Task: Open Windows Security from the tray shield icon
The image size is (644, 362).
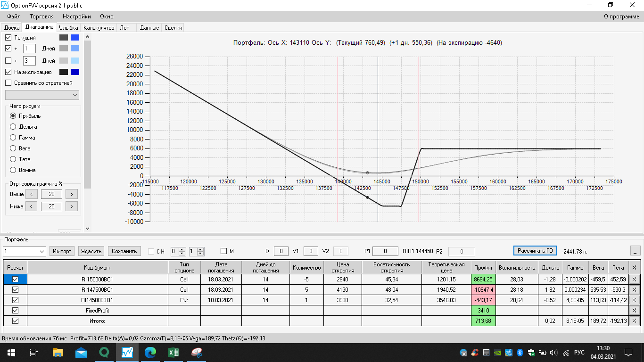Action: (531, 353)
